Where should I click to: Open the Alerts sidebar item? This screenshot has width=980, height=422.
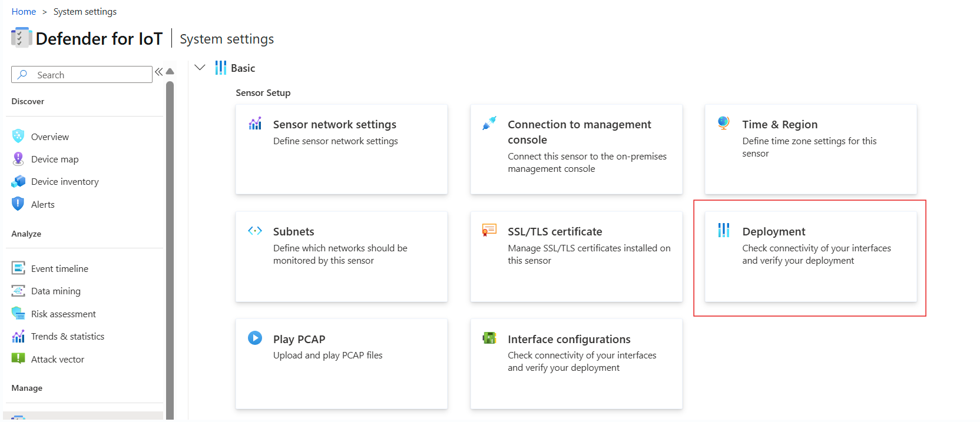tap(42, 205)
